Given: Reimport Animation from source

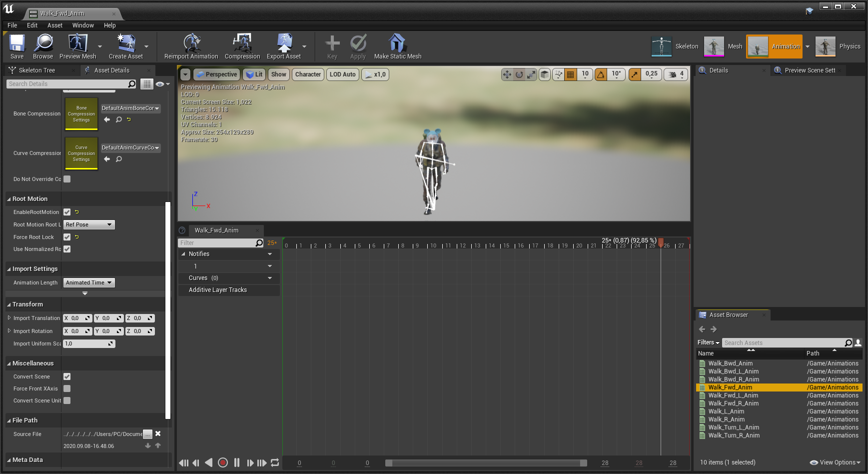Looking at the screenshot, I should pos(191,46).
